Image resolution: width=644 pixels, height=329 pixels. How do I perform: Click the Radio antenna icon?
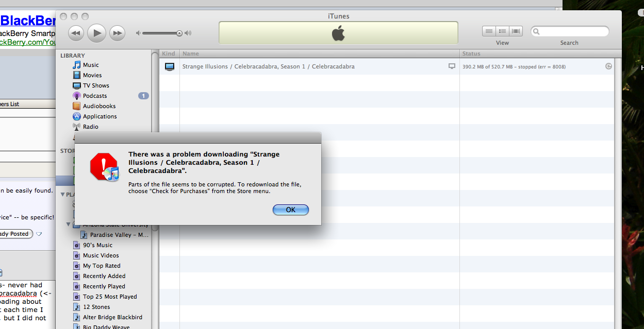coord(77,127)
